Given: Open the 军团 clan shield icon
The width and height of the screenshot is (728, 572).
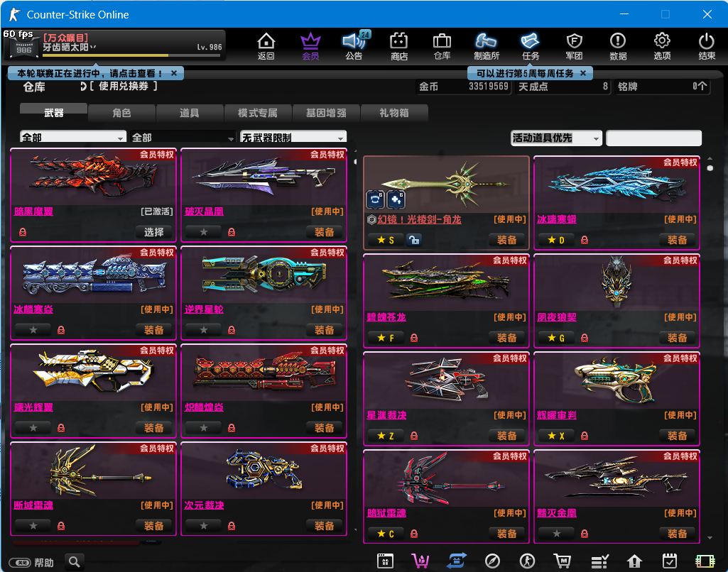Looking at the screenshot, I should [575, 46].
